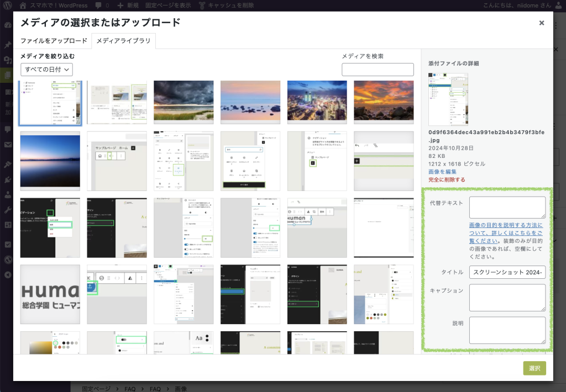Switch to the ファイルをアップロード tab
Screen dimensions: 566x392
pyautogui.click(x=53, y=41)
